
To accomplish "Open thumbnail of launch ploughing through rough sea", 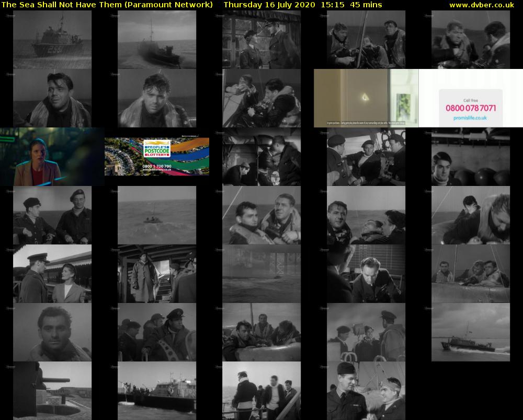I will tap(157, 40).
